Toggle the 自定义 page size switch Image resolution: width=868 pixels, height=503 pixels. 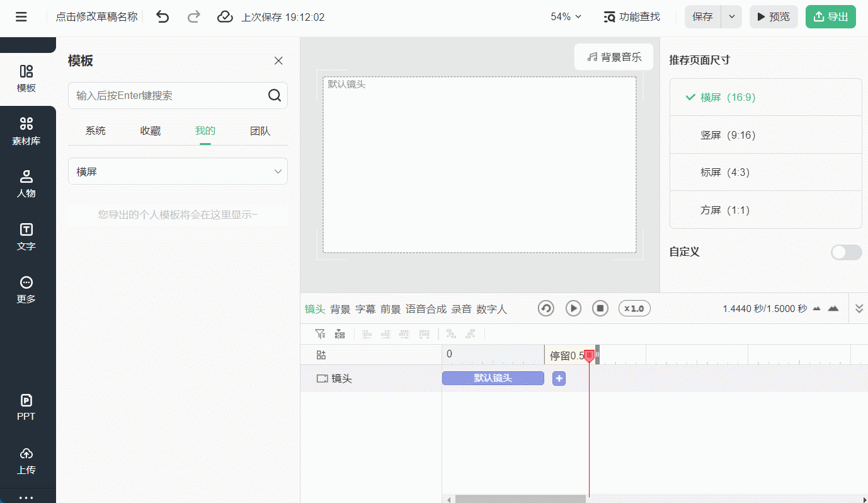point(847,252)
